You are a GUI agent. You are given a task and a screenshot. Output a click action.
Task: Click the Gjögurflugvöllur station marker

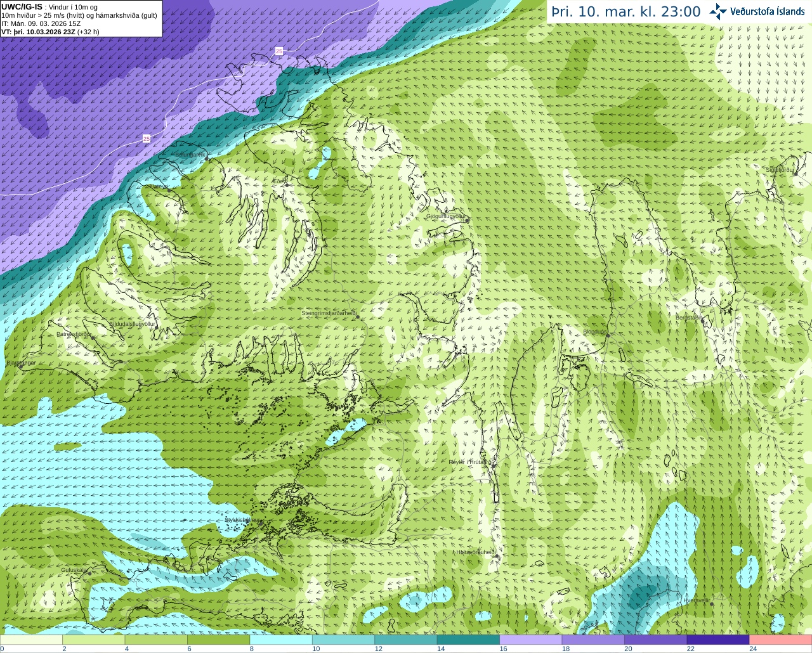click(466, 221)
